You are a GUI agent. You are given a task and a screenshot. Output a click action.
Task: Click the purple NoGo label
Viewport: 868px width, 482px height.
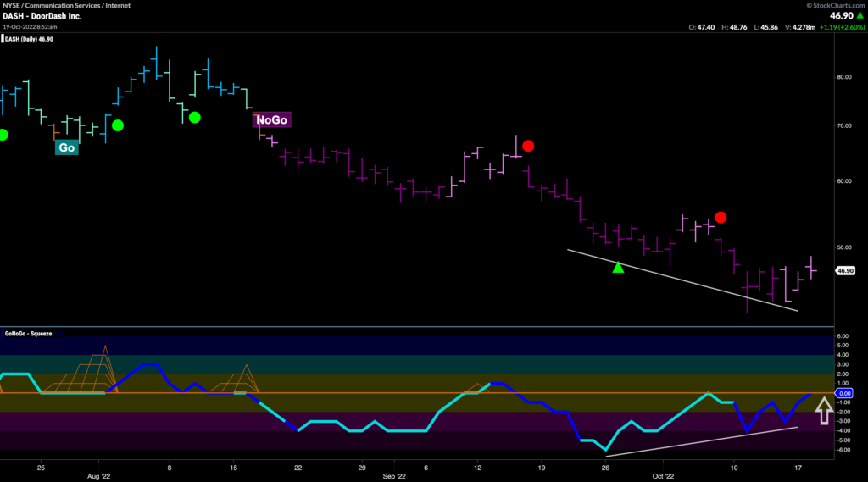(272, 120)
